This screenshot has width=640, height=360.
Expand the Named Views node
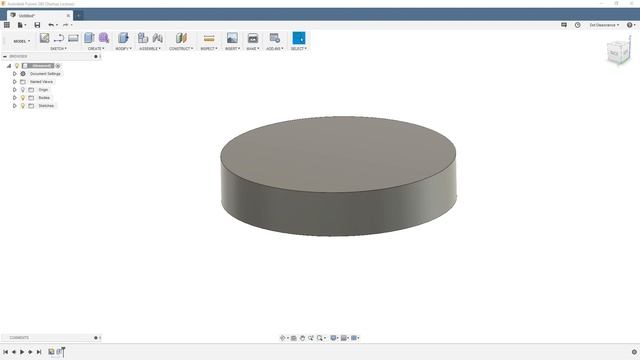pyautogui.click(x=15, y=82)
